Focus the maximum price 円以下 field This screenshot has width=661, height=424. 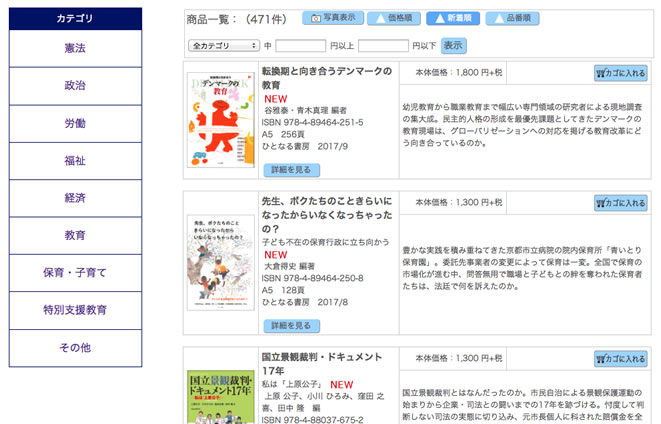(x=383, y=46)
